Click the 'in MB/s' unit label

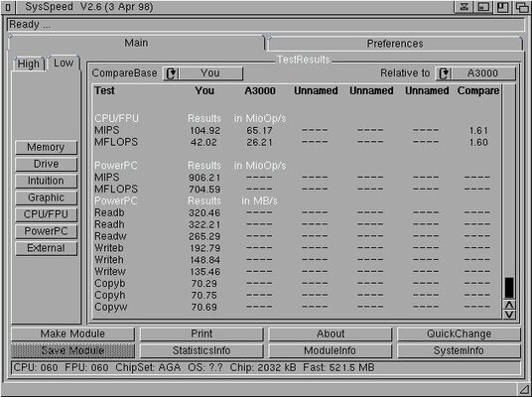click(x=260, y=200)
